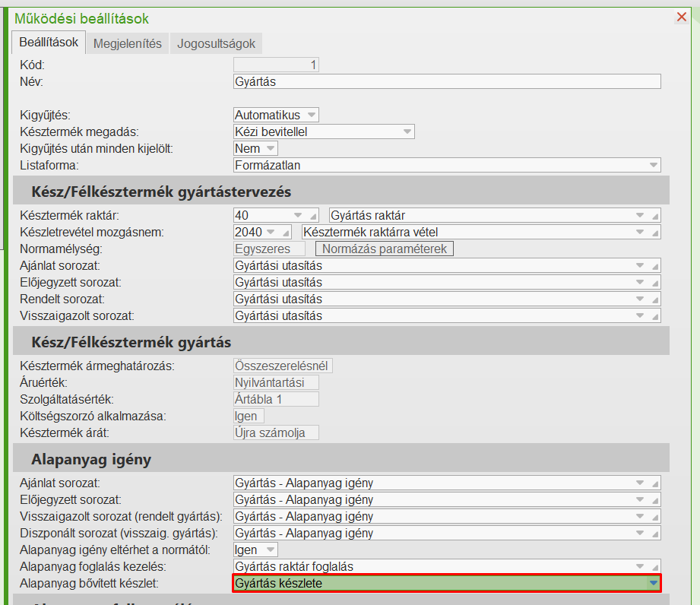Click the Kód number field

[x=276, y=65]
